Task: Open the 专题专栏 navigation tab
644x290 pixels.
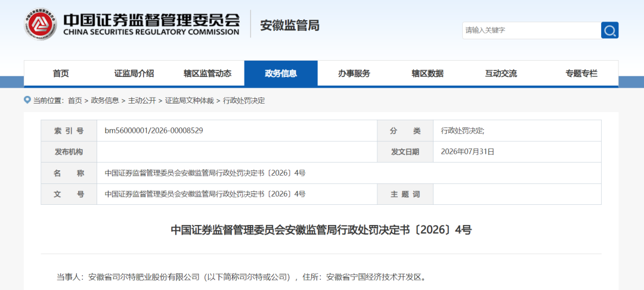Action: pyautogui.click(x=581, y=73)
